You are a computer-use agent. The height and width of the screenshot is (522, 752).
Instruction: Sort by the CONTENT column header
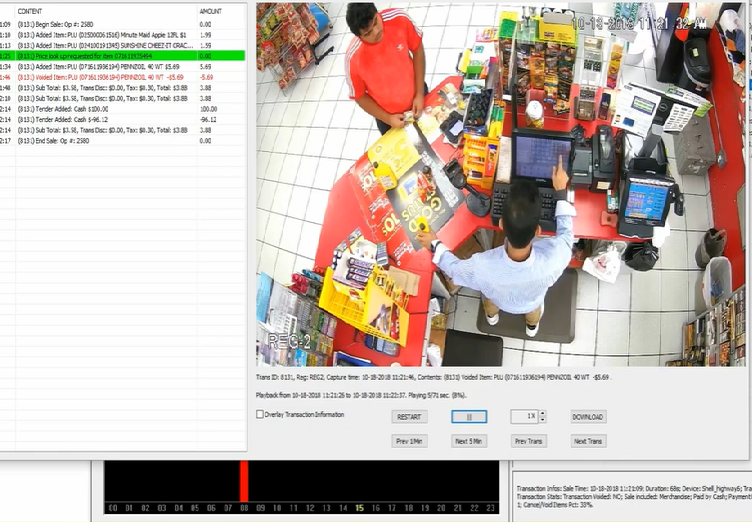click(x=30, y=10)
